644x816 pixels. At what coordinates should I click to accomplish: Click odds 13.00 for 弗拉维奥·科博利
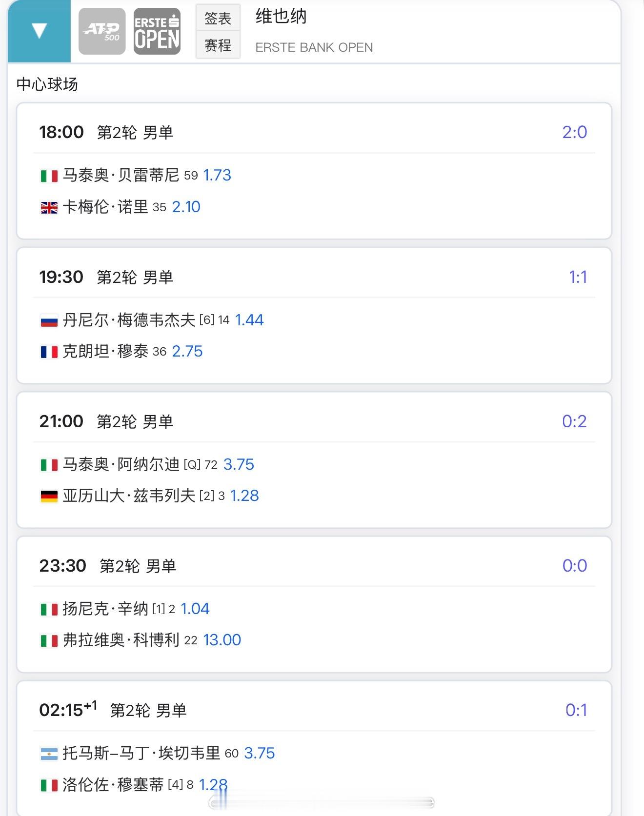coord(222,640)
